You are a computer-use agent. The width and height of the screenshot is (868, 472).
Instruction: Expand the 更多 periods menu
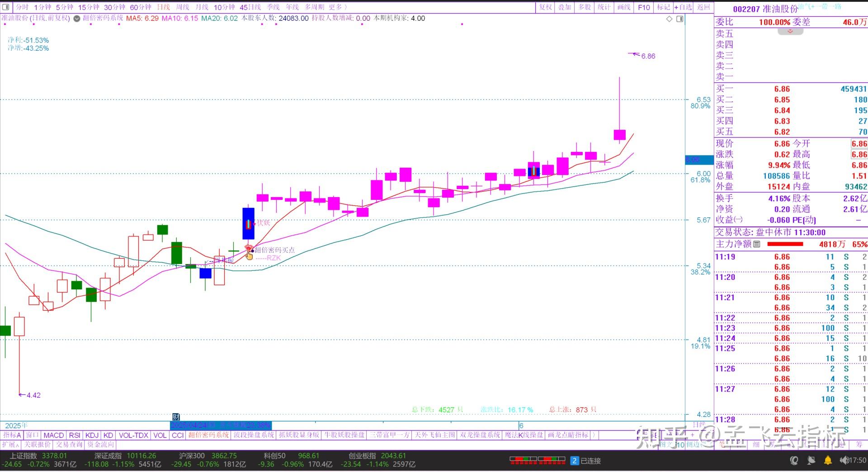pos(338,7)
